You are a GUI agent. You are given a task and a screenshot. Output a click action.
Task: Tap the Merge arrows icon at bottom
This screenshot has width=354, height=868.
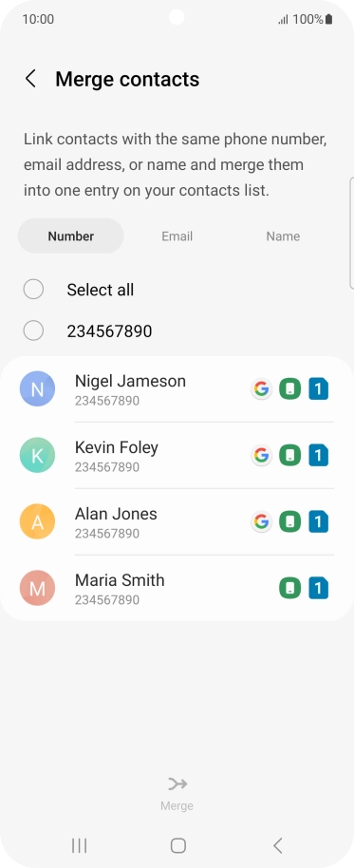(177, 783)
